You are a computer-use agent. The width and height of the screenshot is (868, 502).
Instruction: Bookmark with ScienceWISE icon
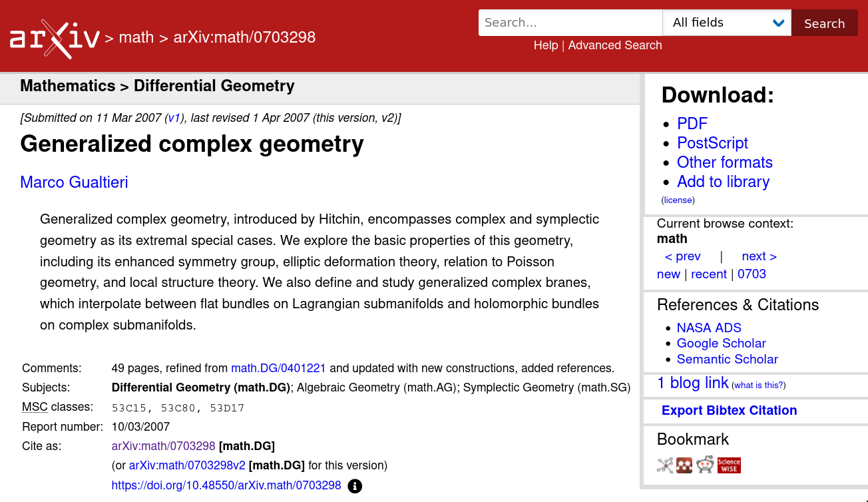pos(729,465)
